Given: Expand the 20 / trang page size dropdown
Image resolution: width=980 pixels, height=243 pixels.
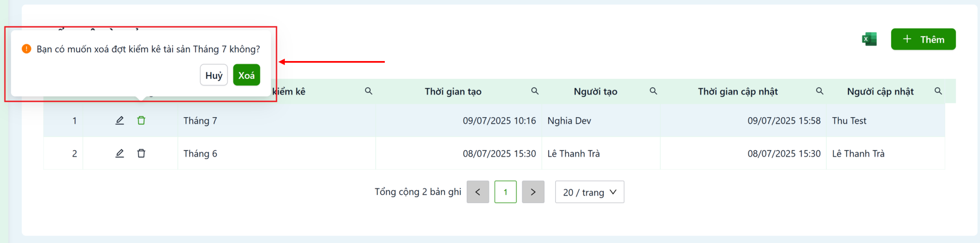Looking at the screenshot, I should click(589, 192).
